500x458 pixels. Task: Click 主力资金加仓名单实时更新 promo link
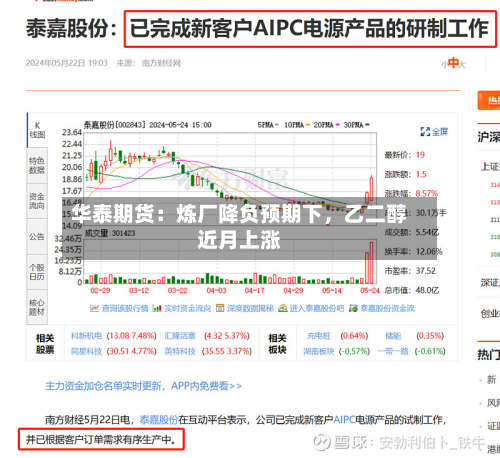(143, 386)
